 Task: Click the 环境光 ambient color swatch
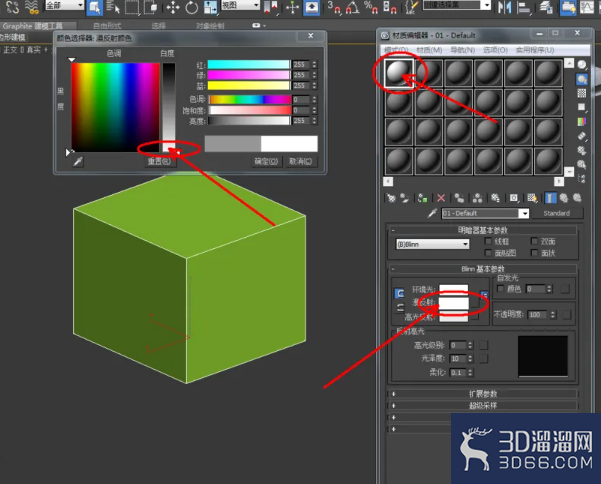[x=453, y=289]
